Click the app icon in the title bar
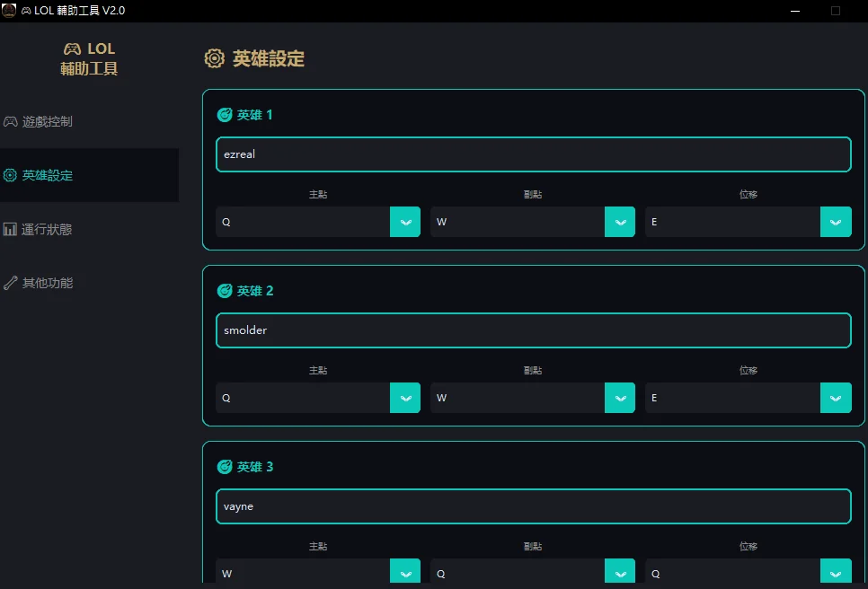 pyautogui.click(x=9, y=10)
